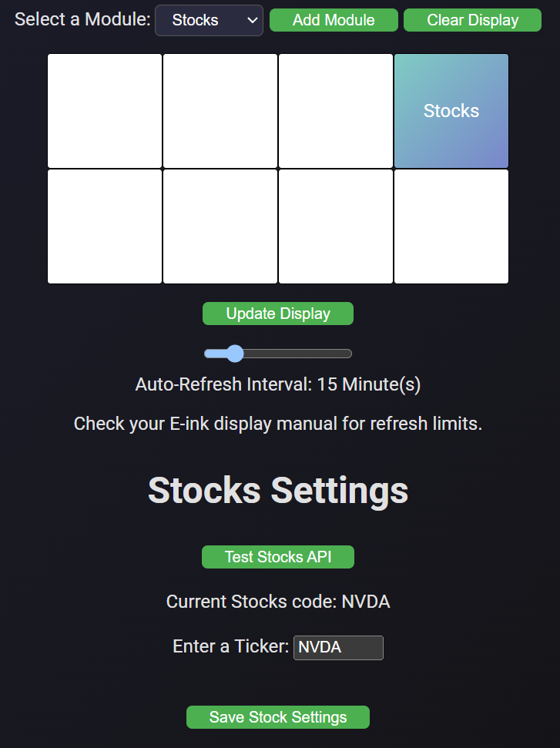Click the Stocks Settings heading
Screen dimensions: 560x748
[278, 490]
